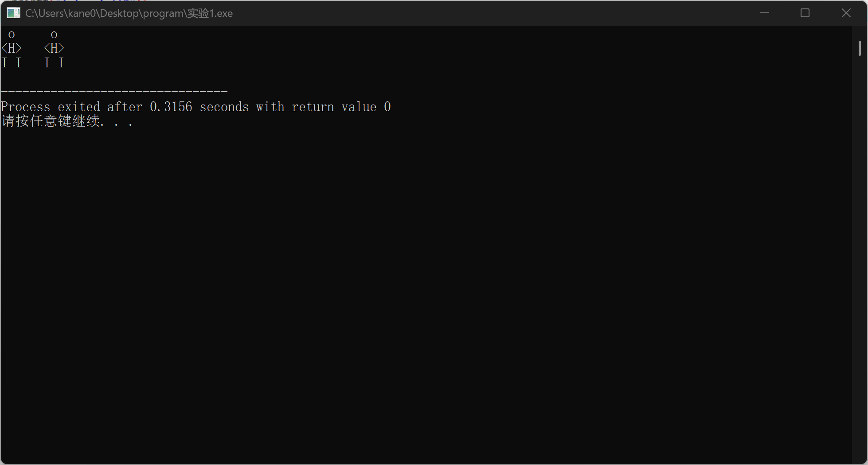
Task: Minimize the 实验1.exe console window
Action: click(x=765, y=13)
